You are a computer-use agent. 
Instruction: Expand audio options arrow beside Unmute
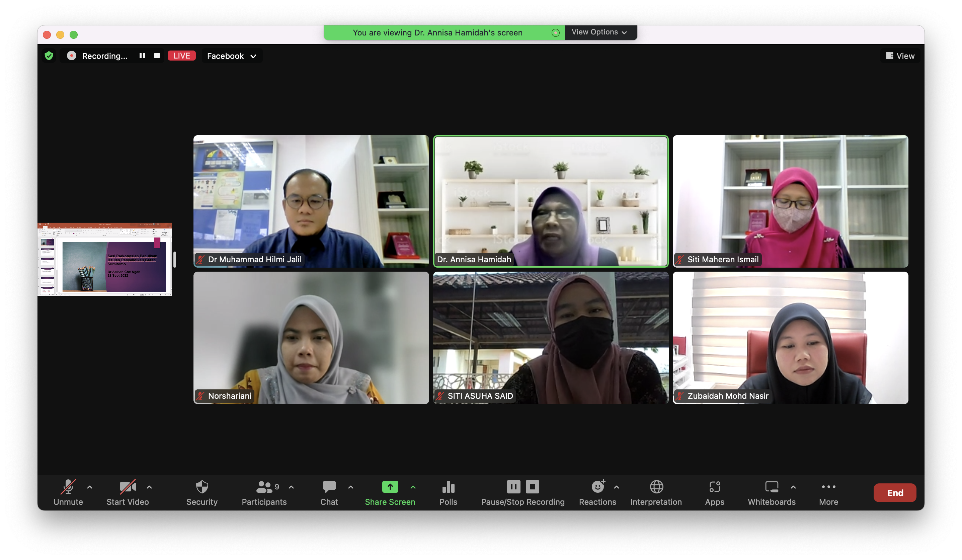pyautogui.click(x=90, y=487)
